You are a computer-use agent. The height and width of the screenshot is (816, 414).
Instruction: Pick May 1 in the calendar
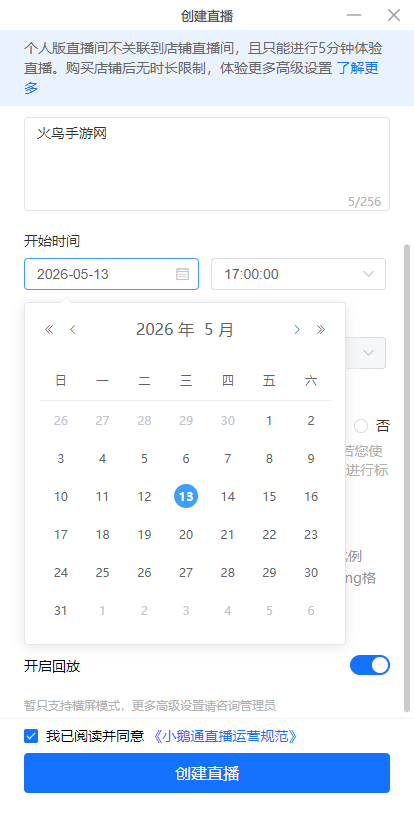coord(269,420)
